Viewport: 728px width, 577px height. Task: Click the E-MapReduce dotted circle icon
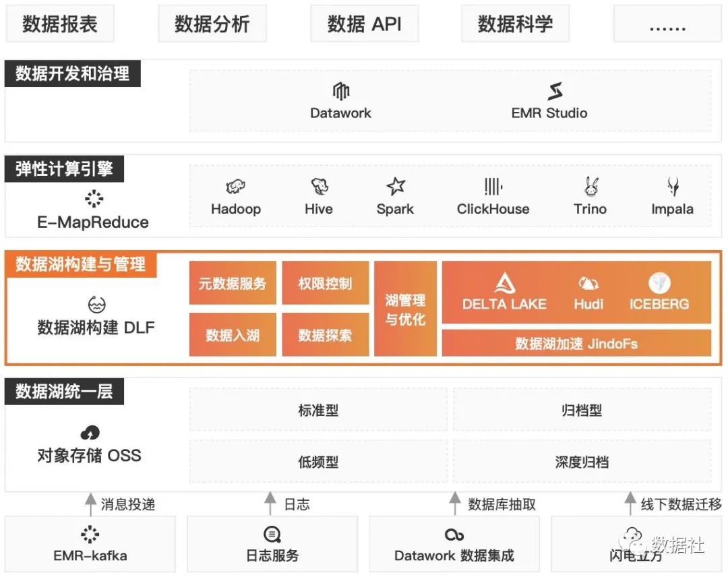(x=94, y=198)
